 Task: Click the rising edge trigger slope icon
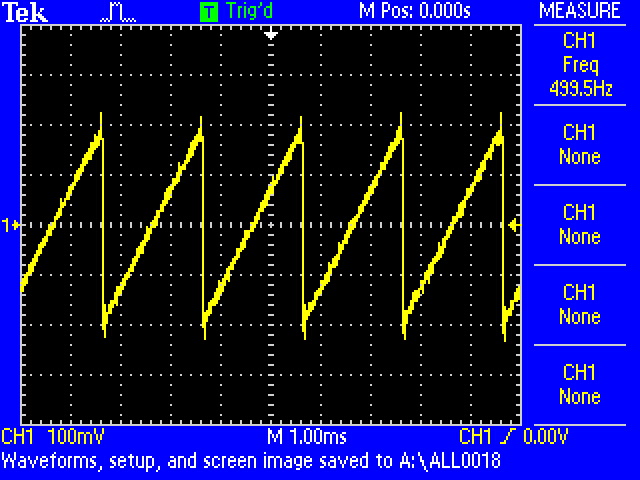click(497, 438)
